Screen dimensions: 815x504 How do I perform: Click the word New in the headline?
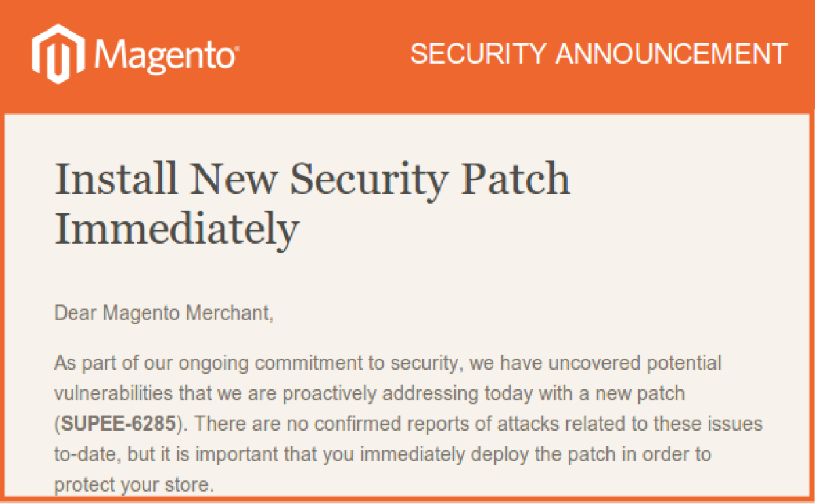(229, 179)
